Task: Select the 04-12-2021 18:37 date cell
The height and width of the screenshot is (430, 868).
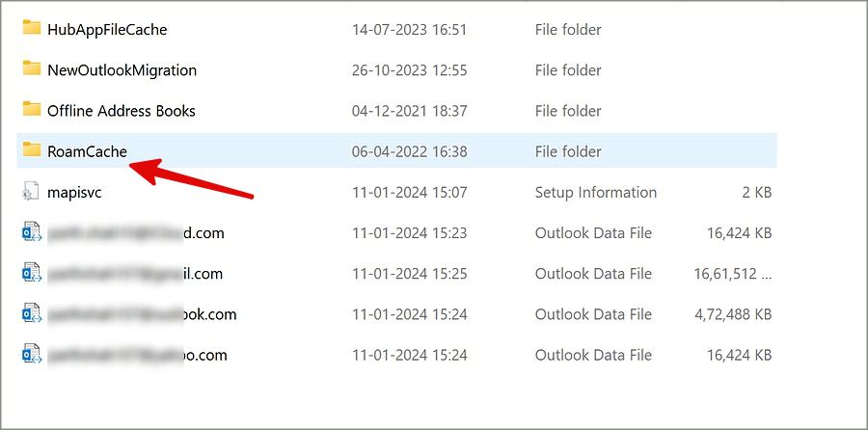Action: tap(409, 111)
